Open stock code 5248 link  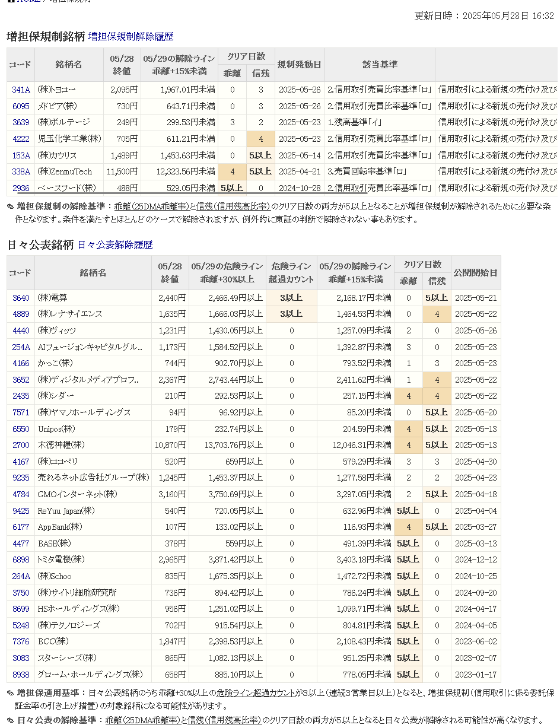tap(21, 625)
